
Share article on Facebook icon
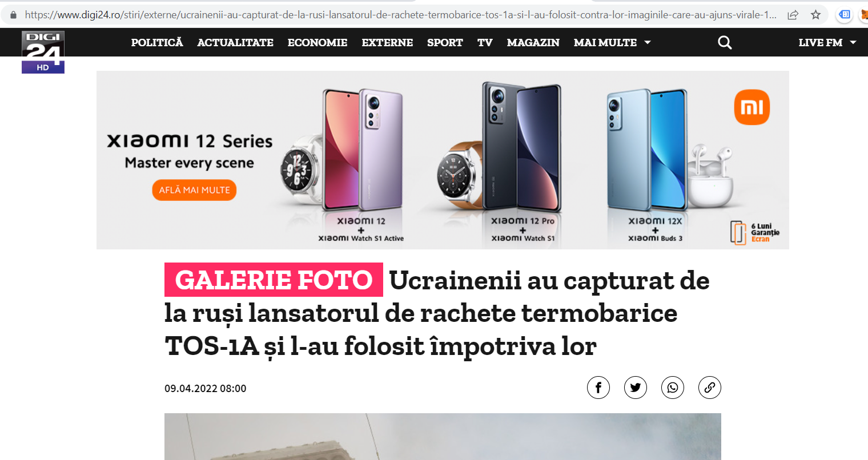(x=598, y=388)
